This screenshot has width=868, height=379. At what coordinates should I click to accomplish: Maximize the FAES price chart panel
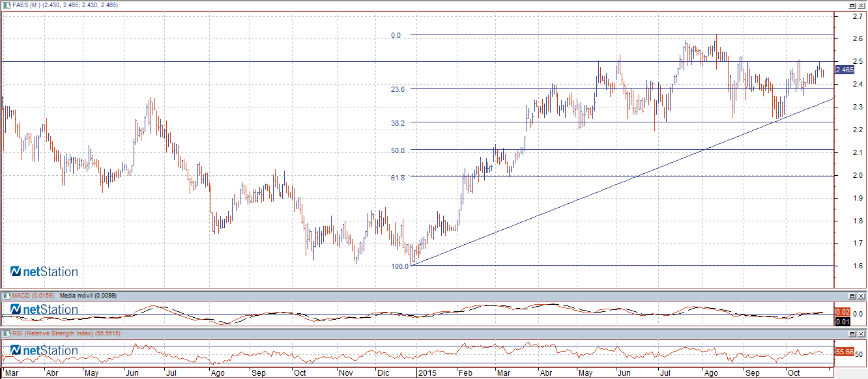pyautogui.click(x=852, y=5)
